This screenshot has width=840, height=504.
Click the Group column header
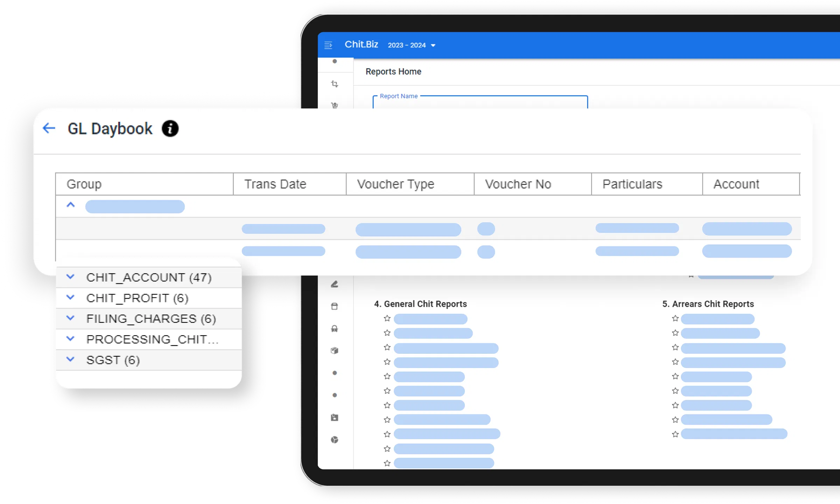[x=144, y=184]
